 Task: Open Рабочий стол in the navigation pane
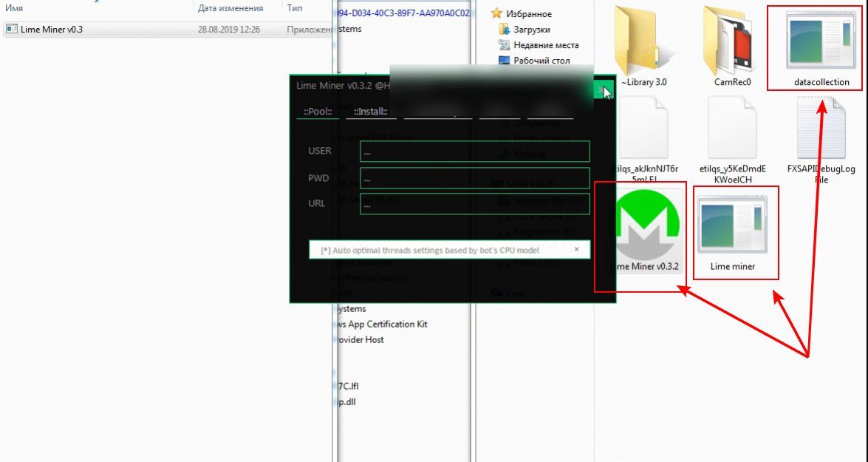pos(541,61)
